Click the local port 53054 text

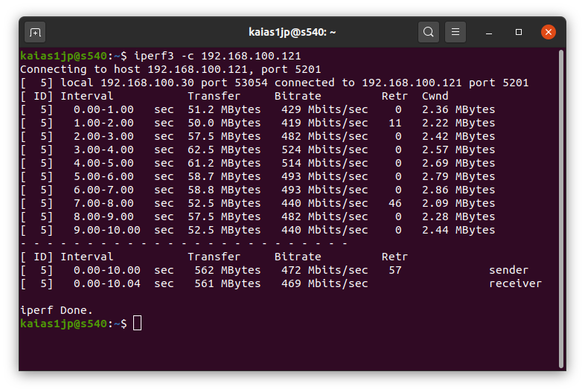point(234,83)
